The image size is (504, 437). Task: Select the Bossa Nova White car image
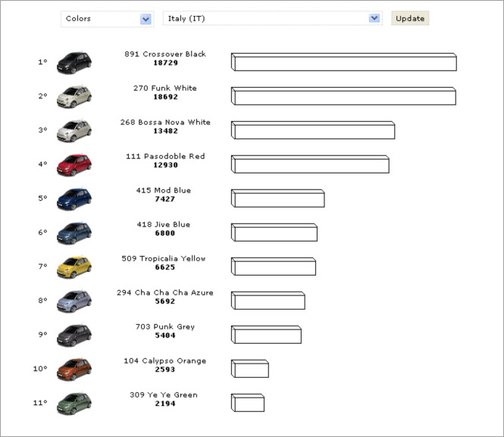[74, 130]
